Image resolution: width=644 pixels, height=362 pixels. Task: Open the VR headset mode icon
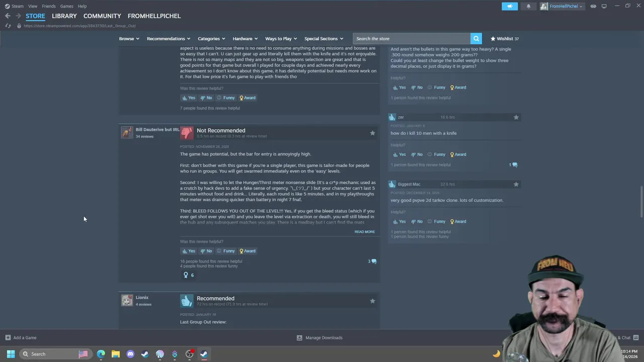[x=593, y=6]
